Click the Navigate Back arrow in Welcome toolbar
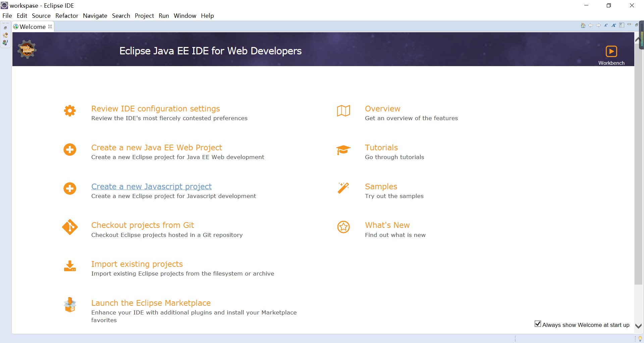644x343 pixels. click(x=591, y=26)
